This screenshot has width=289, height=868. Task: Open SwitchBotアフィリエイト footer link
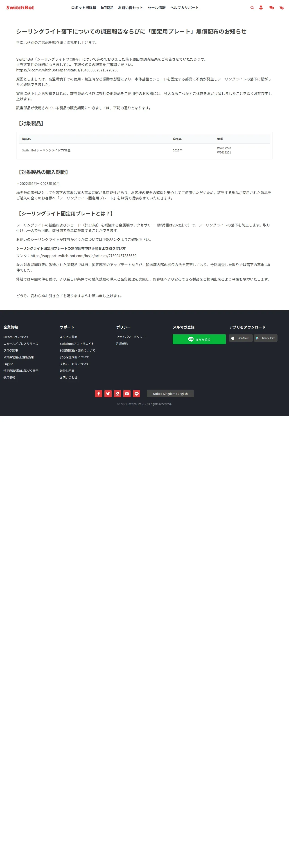[x=77, y=344]
